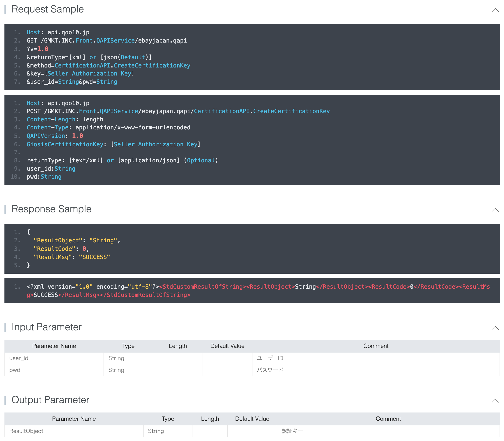Click the user_id parameter row

[19, 358]
